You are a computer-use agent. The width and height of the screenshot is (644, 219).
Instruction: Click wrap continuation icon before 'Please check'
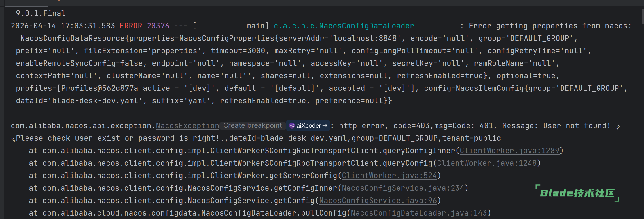[13, 140]
